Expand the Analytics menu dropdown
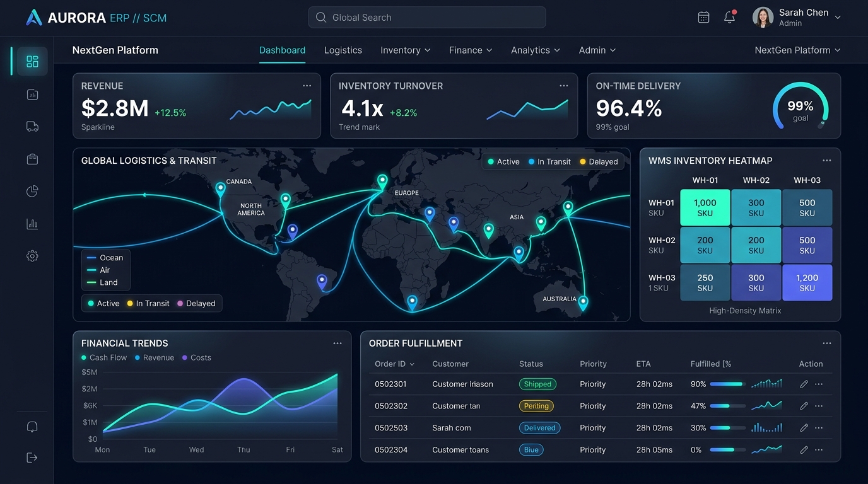This screenshot has width=868, height=484. pos(536,50)
